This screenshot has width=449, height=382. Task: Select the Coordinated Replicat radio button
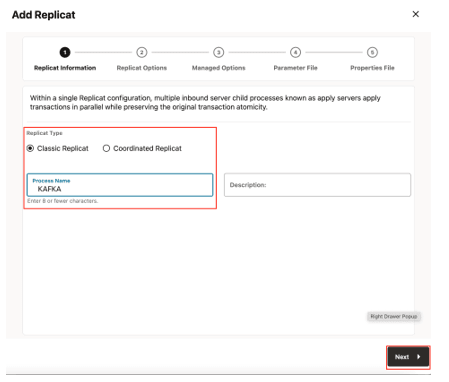click(106, 148)
